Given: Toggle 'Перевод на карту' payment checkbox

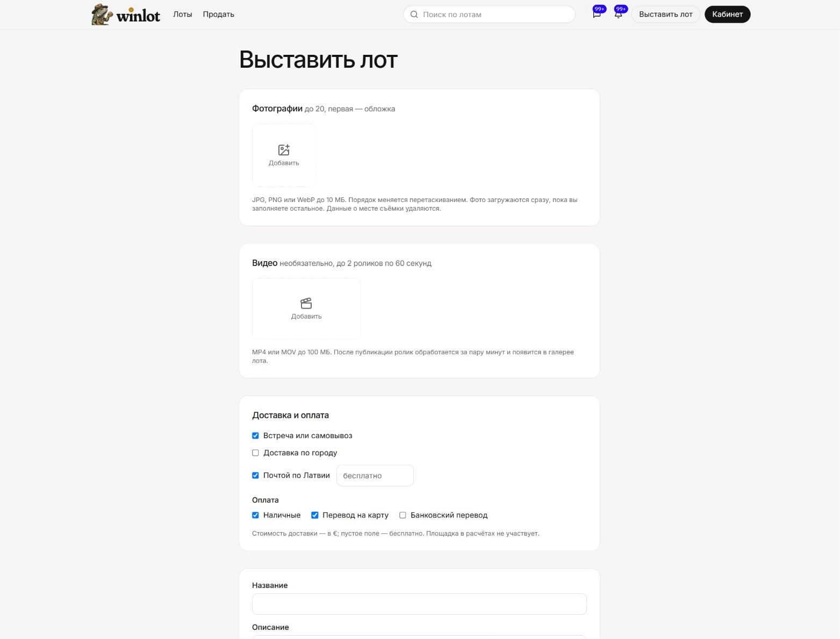Looking at the screenshot, I should coord(315,515).
